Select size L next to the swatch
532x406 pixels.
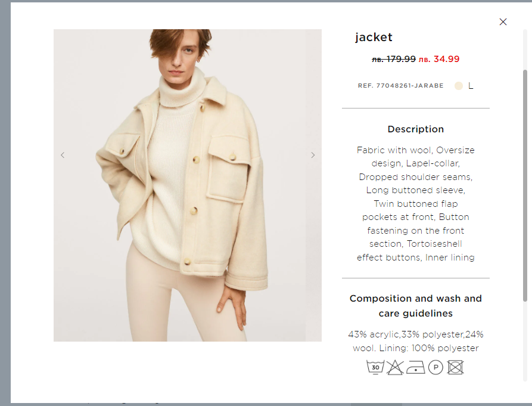coord(471,86)
